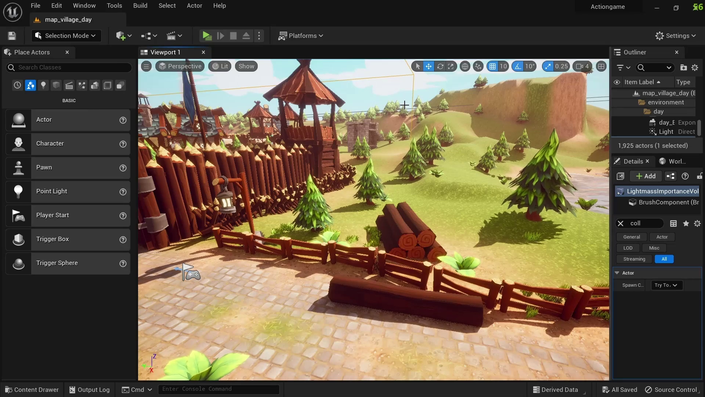Open the Blueprints toolbar dropdown

pyautogui.click(x=149, y=36)
